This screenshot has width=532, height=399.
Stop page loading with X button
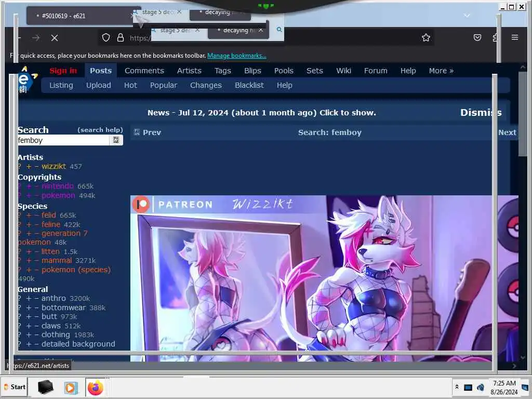pos(54,37)
